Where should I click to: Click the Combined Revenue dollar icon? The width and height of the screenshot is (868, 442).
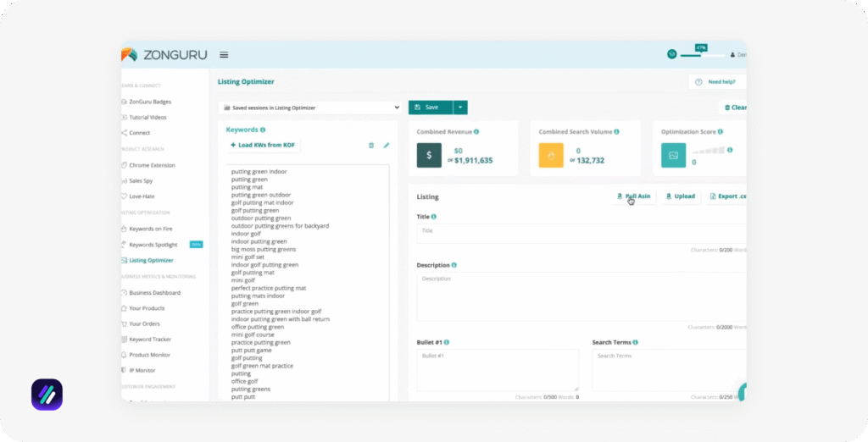429,155
